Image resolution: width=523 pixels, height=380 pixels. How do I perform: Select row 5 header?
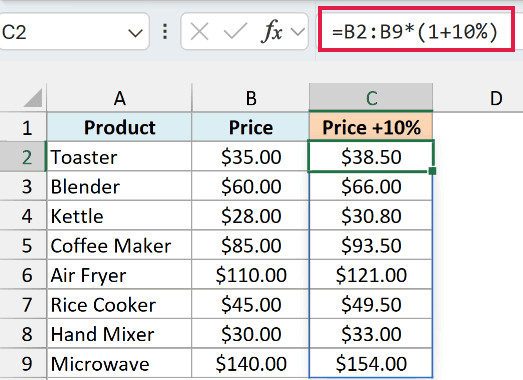pyautogui.click(x=23, y=245)
